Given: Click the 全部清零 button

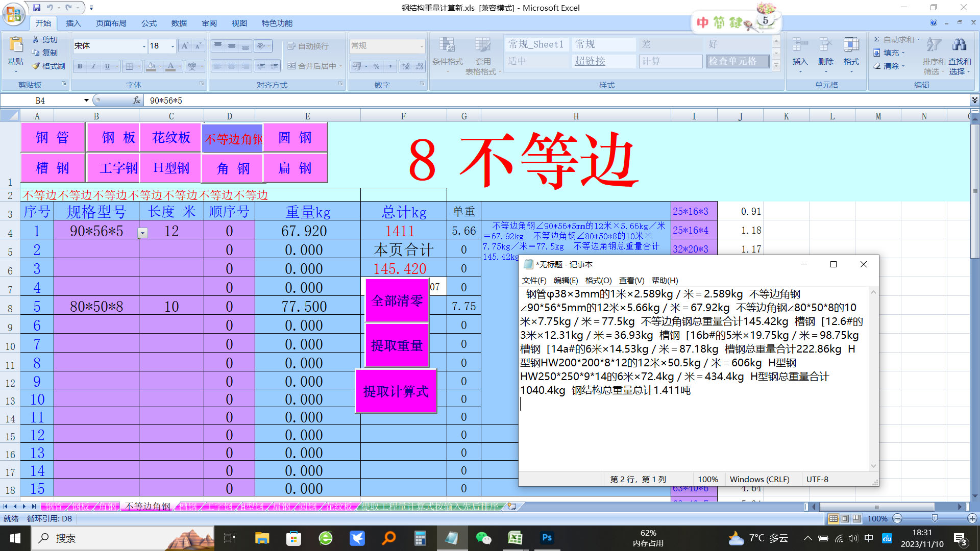Looking at the screenshot, I should point(397,300).
